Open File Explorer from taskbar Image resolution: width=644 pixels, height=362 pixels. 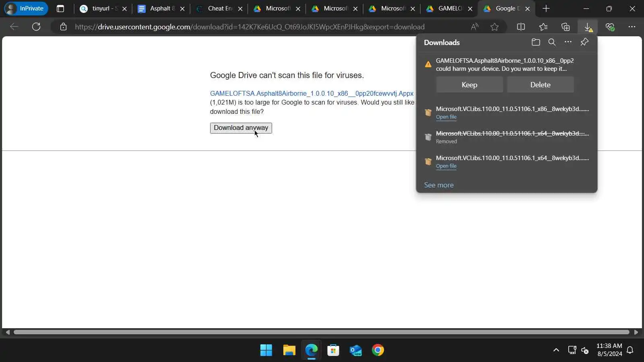pyautogui.click(x=289, y=350)
